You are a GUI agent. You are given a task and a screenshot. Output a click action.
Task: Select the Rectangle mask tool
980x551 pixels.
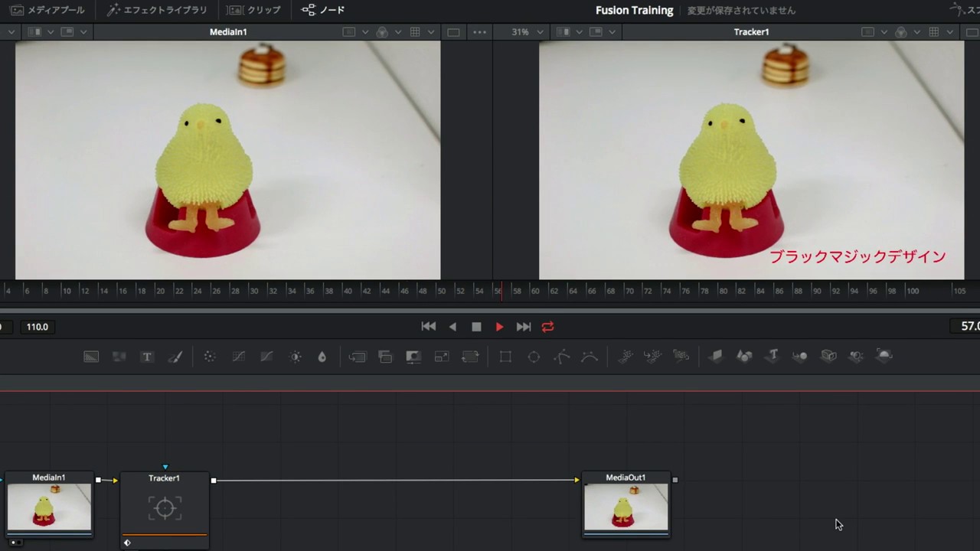pos(505,357)
